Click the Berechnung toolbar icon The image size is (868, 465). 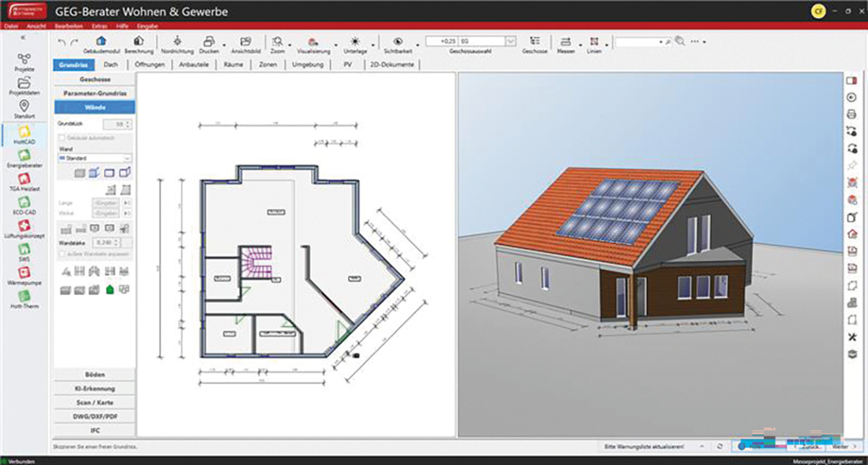click(x=138, y=43)
